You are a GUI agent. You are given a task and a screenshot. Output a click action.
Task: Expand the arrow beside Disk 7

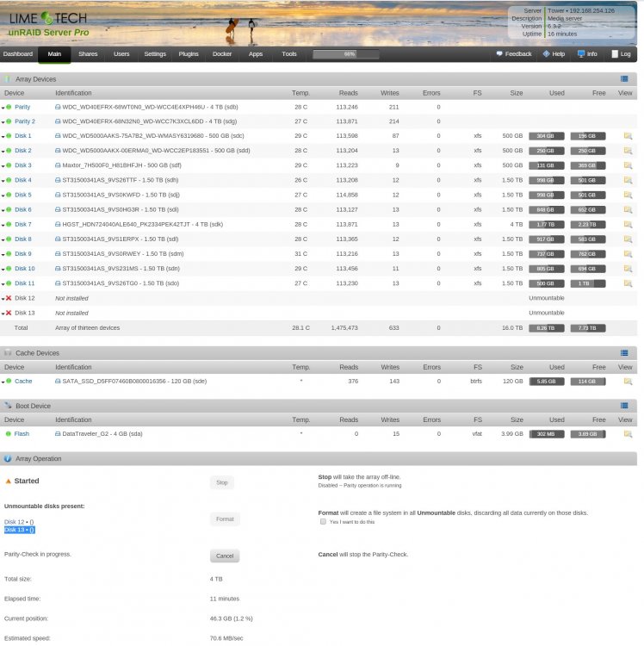[3, 226]
